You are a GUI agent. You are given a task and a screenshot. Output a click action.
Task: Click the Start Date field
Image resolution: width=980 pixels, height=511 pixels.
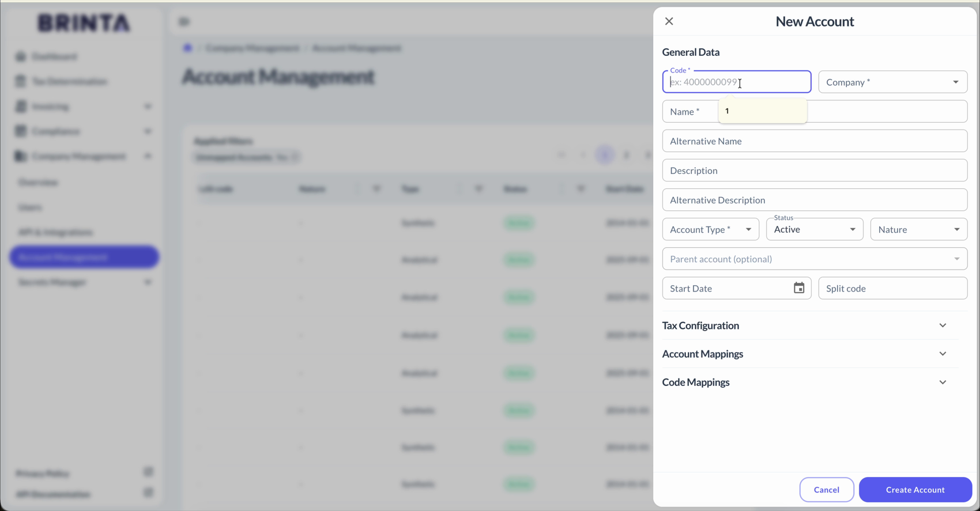726,288
